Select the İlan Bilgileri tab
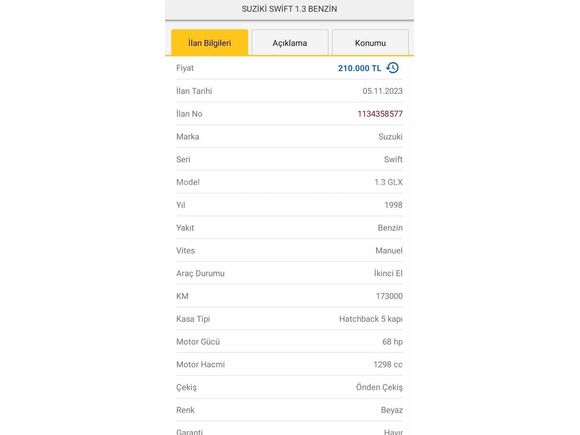 point(210,43)
